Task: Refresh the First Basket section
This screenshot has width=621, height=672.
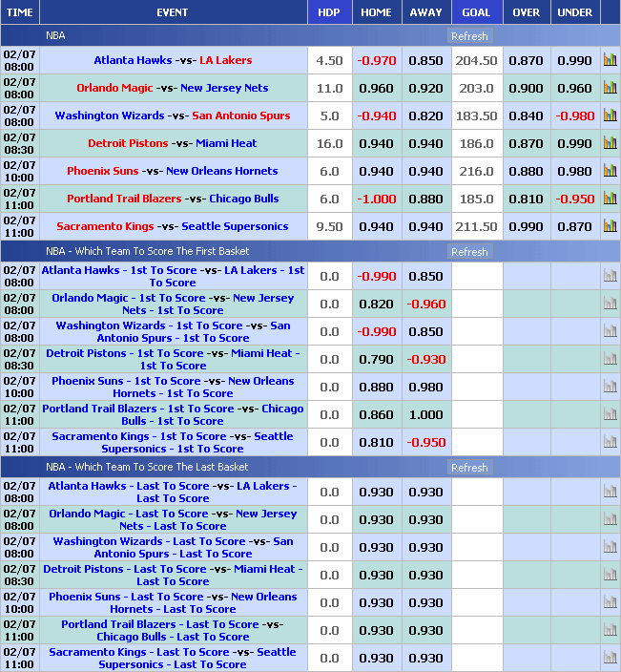Action: [468, 252]
